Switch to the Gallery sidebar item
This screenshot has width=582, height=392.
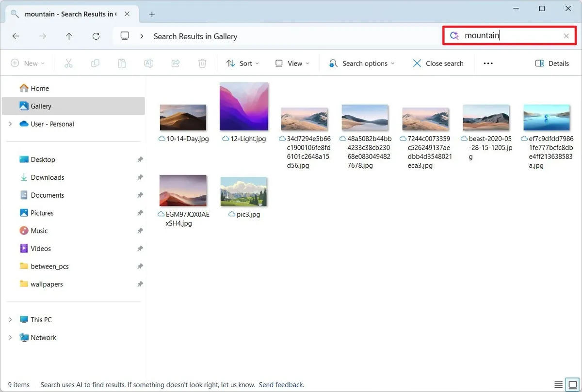38,106
